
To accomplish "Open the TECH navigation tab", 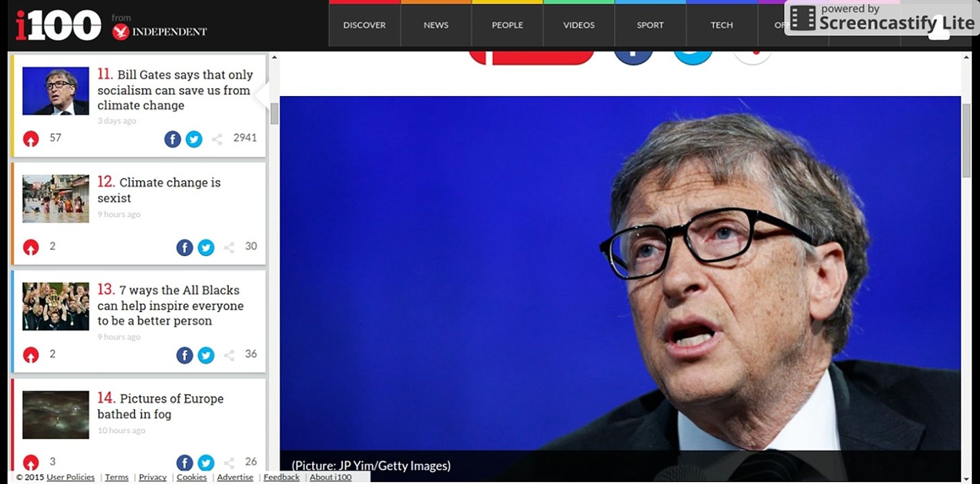I will tap(722, 25).
